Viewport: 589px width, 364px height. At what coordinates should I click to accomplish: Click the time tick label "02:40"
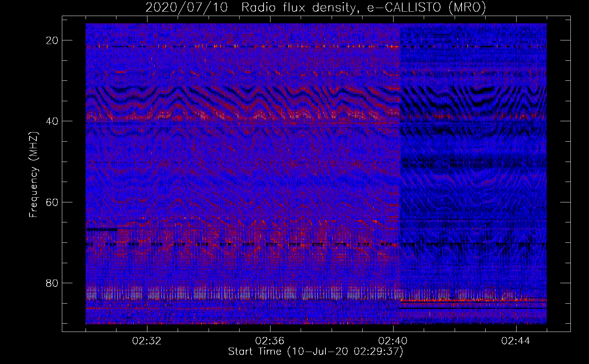pyautogui.click(x=393, y=341)
